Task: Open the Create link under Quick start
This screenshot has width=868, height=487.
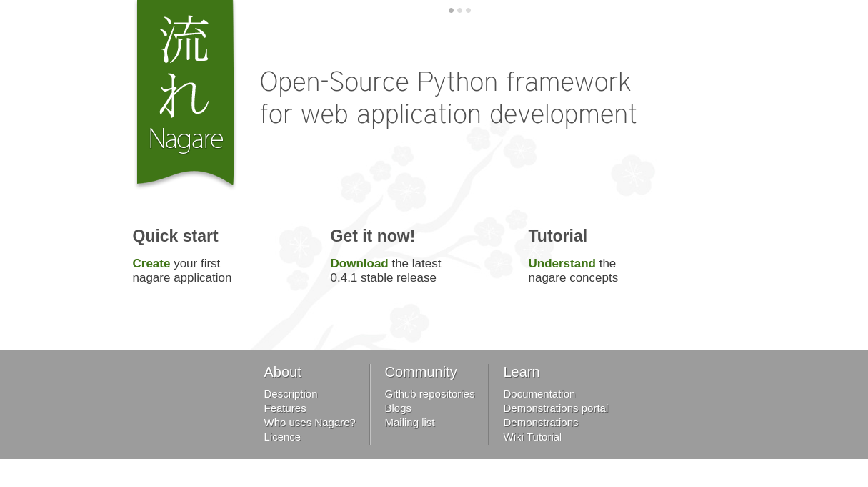Action: click(151, 263)
